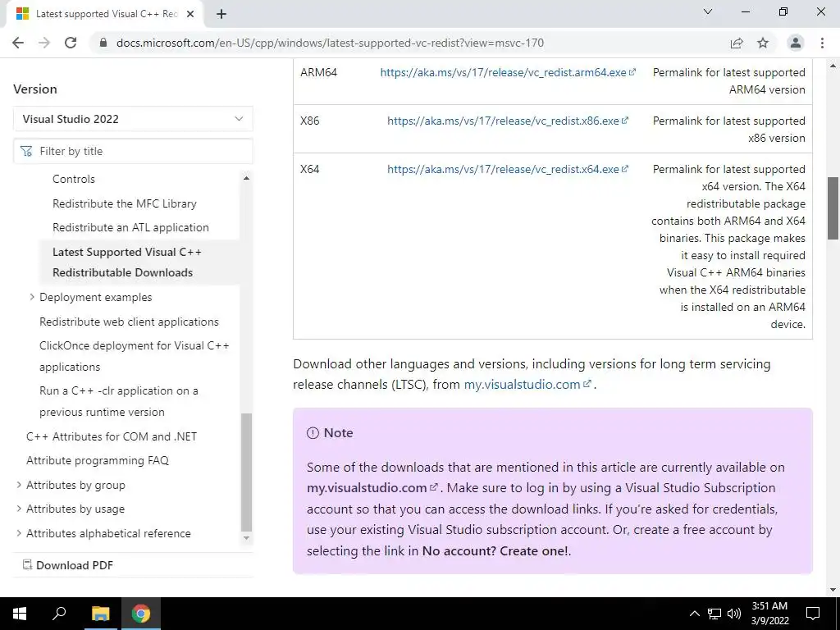Image resolution: width=840 pixels, height=630 pixels.
Task: Open the vc_redist.arm64.exe download link
Action: (507, 72)
